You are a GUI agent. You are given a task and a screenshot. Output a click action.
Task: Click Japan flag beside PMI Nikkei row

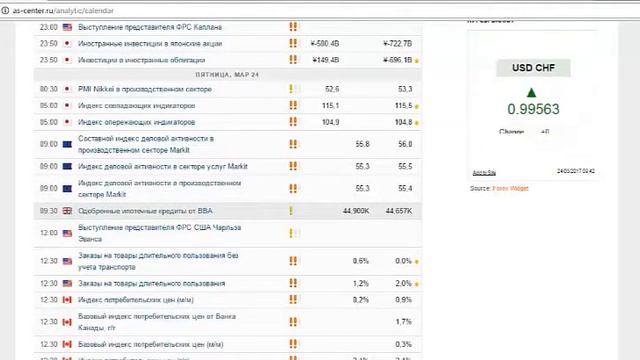[x=67, y=89]
